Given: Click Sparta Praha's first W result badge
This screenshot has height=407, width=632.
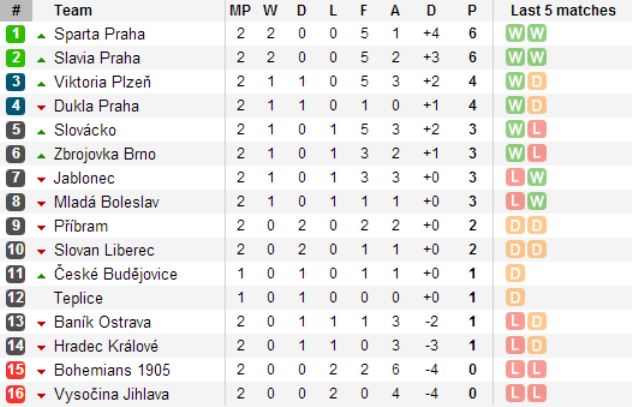Looking at the screenshot, I should (516, 34).
